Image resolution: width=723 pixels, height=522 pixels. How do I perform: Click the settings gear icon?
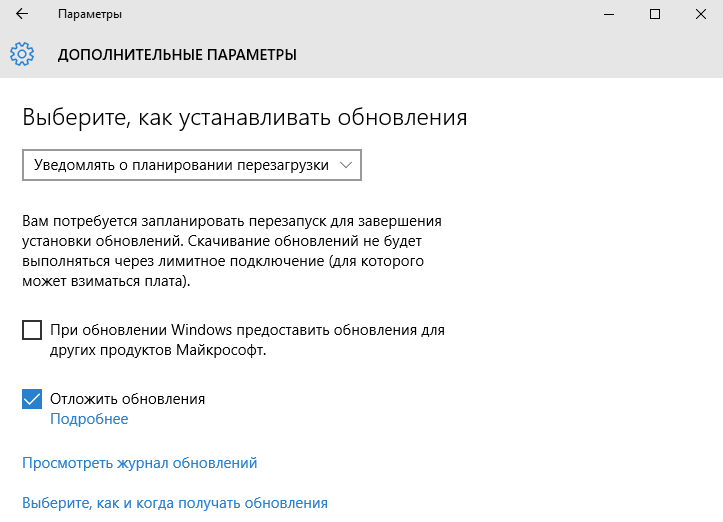22,54
